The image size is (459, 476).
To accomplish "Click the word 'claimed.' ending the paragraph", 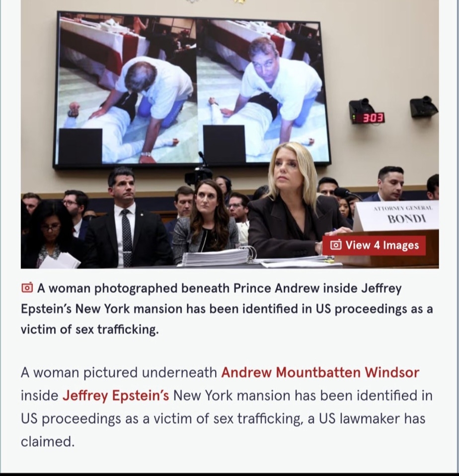I will coord(47,441).
